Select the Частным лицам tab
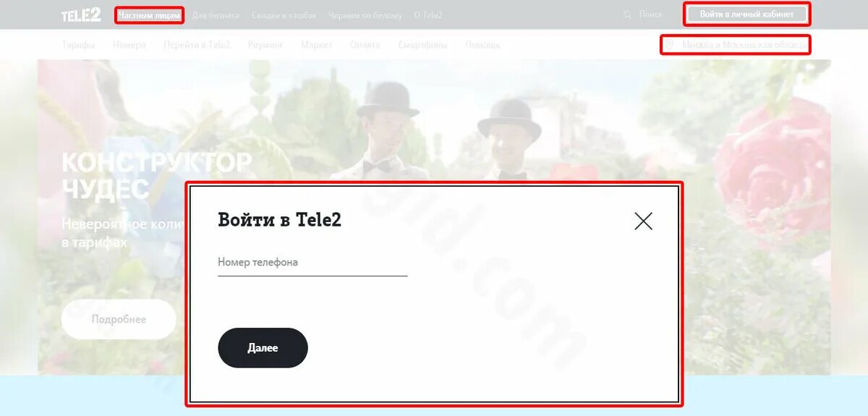Image resolution: width=868 pixels, height=416 pixels. (150, 15)
